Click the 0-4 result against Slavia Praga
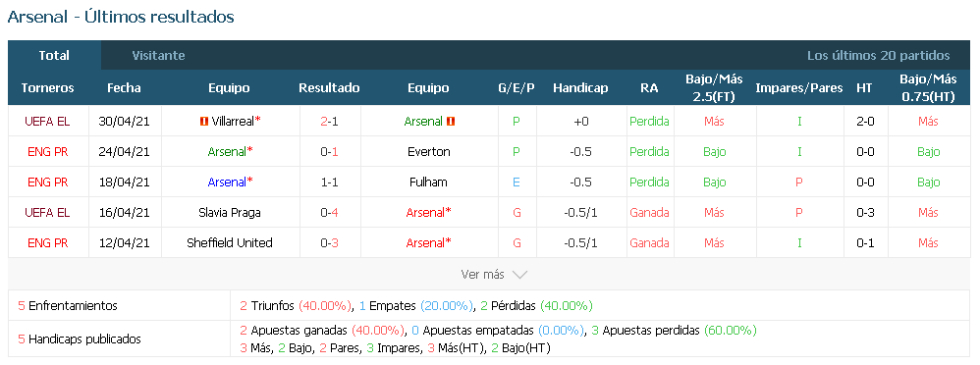The height and width of the screenshot is (365, 980). (329, 213)
